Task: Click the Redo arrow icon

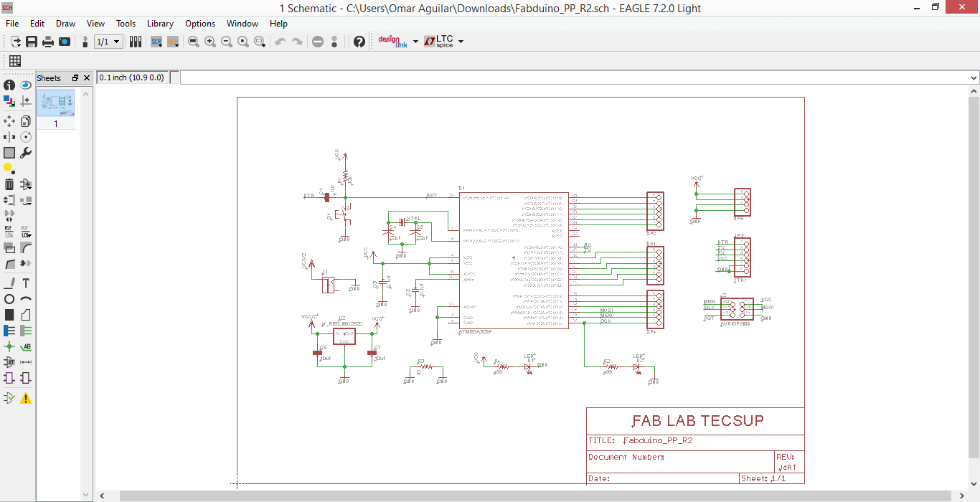Action: coord(297,42)
